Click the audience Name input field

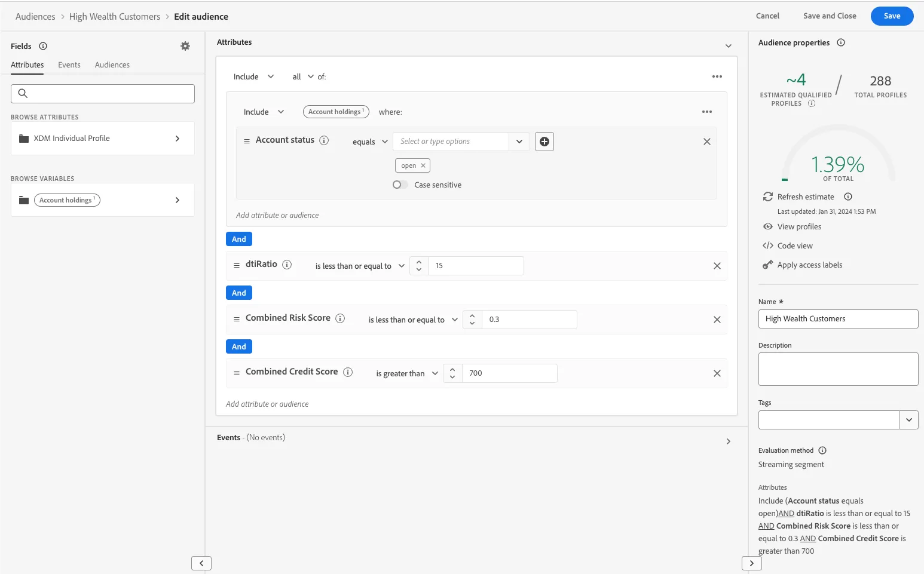[x=838, y=319]
